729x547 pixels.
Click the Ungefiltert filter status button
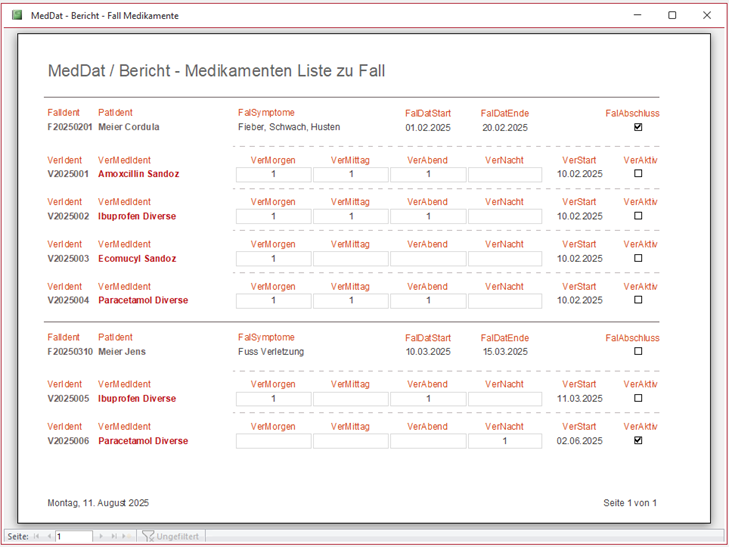pyautogui.click(x=178, y=536)
